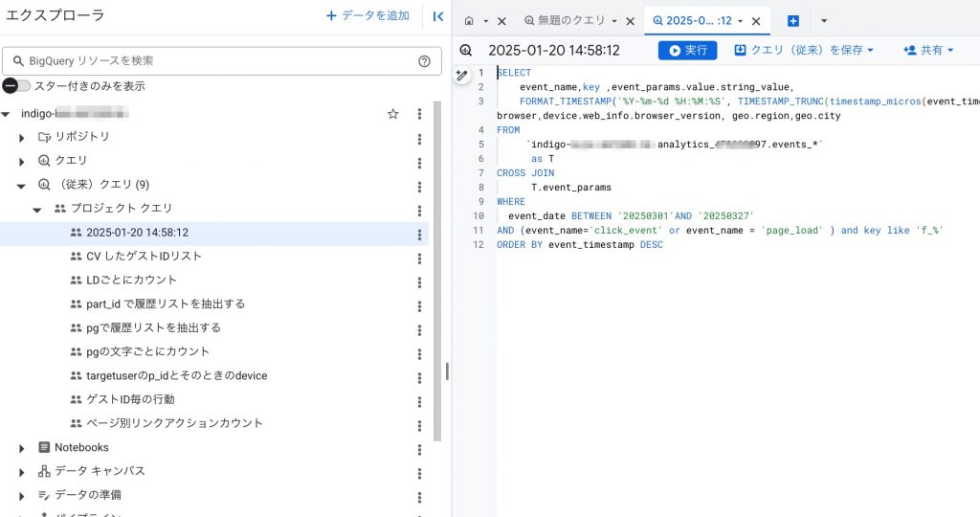Open the home tab dropdown arrow
Image resolution: width=980 pixels, height=517 pixels.
click(x=485, y=21)
